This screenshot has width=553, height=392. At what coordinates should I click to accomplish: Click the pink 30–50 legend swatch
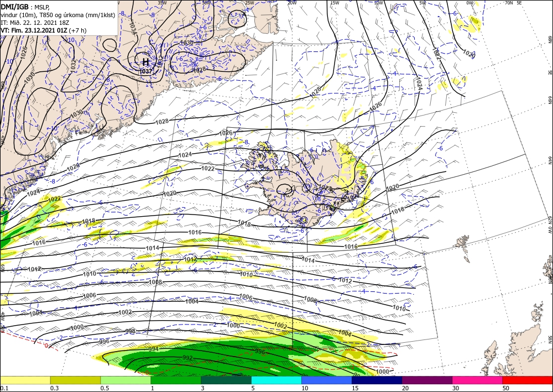click(x=478, y=380)
